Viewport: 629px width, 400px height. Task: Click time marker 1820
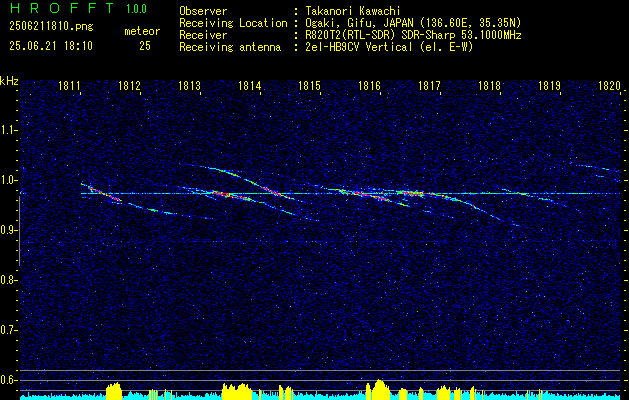610,86
